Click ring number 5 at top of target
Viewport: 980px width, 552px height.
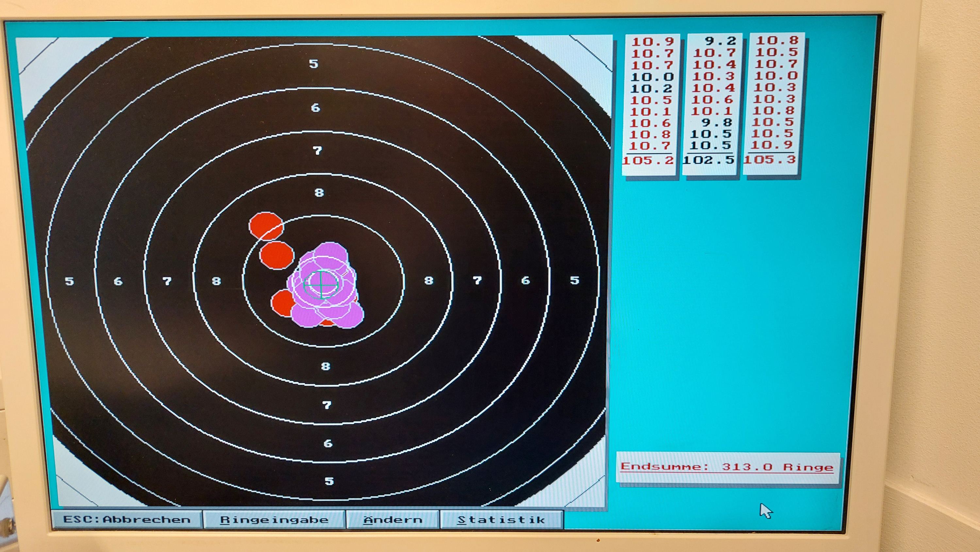coord(313,63)
